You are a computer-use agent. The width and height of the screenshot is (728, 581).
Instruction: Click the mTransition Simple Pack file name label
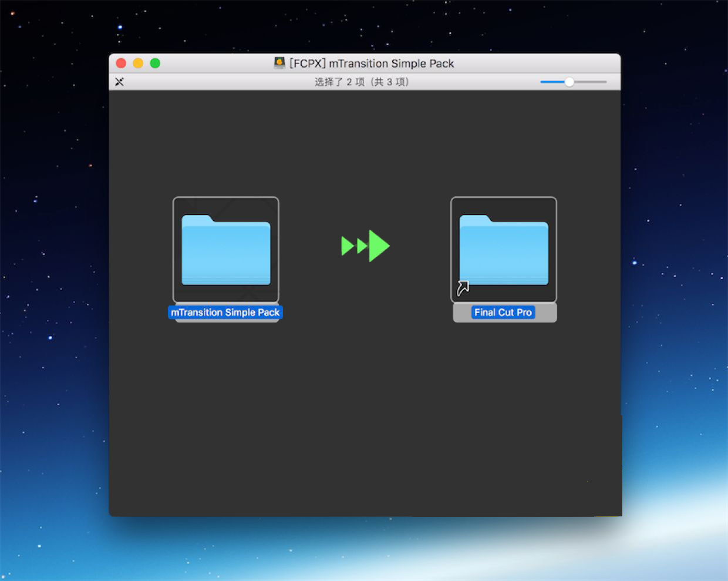225,313
